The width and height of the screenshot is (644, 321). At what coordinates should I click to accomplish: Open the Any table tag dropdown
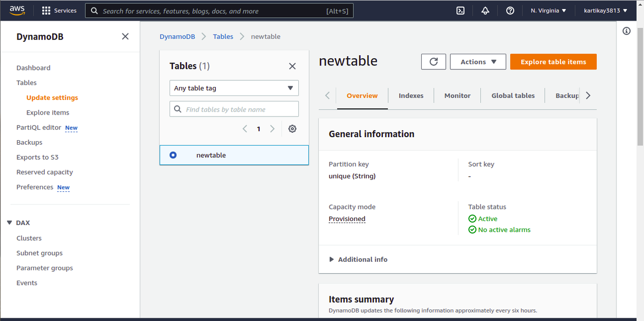coord(234,88)
